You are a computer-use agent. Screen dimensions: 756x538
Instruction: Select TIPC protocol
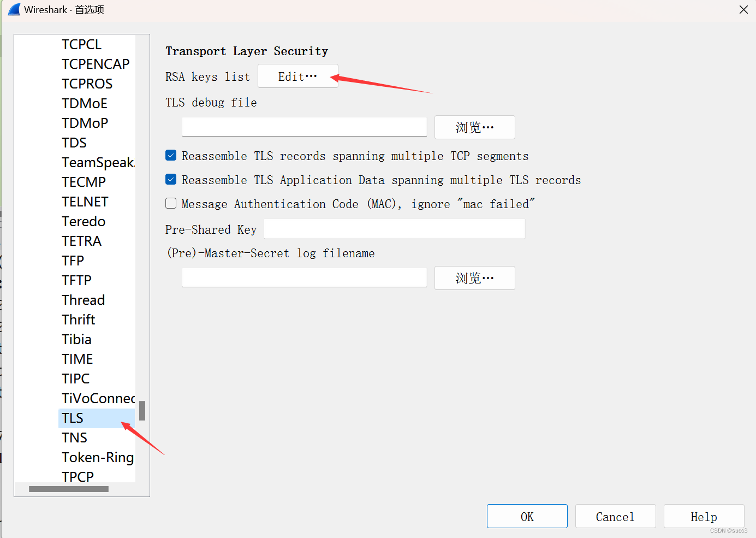(x=75, y=379)
